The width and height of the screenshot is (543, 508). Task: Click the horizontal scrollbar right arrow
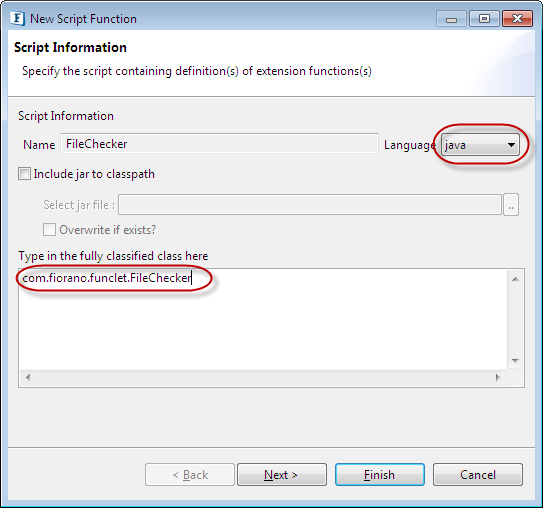pyautogui.click(x=498, y=377)
